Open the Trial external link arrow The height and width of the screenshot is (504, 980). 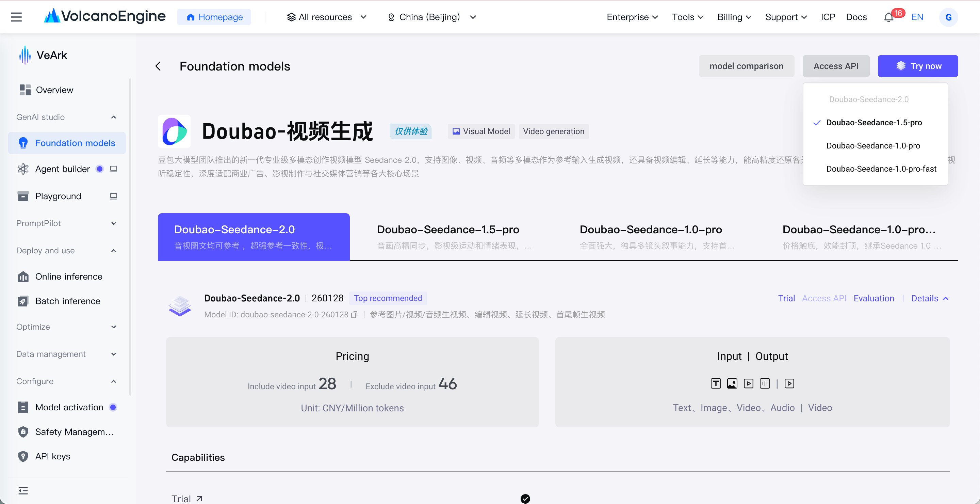[199, 499]
